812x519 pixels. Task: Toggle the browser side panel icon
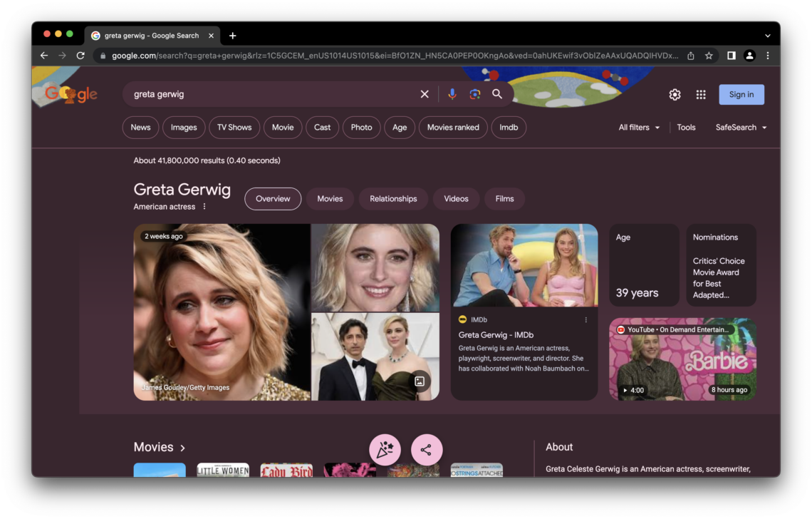732,56
